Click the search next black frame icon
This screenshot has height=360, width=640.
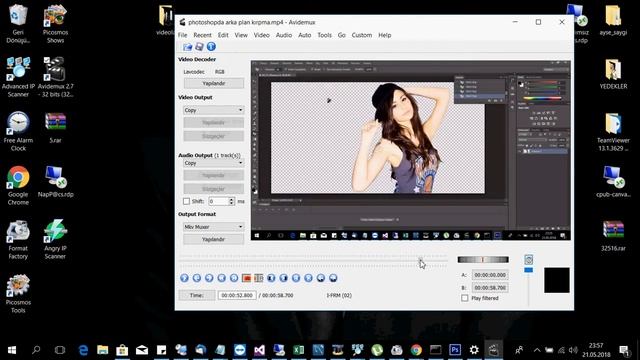(x=284, y=278)
